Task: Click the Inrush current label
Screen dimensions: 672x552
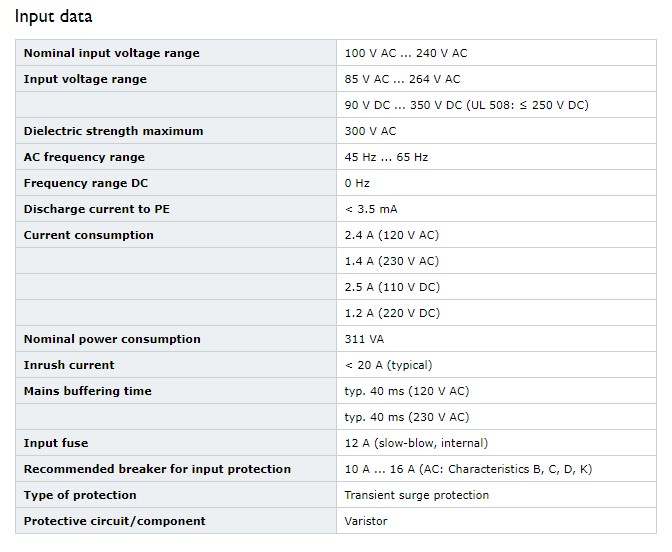Action: 69,365
